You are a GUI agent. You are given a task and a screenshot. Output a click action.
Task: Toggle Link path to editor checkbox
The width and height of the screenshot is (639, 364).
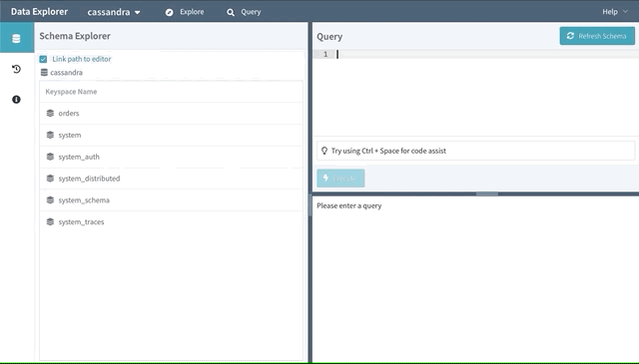pos(43,59)
